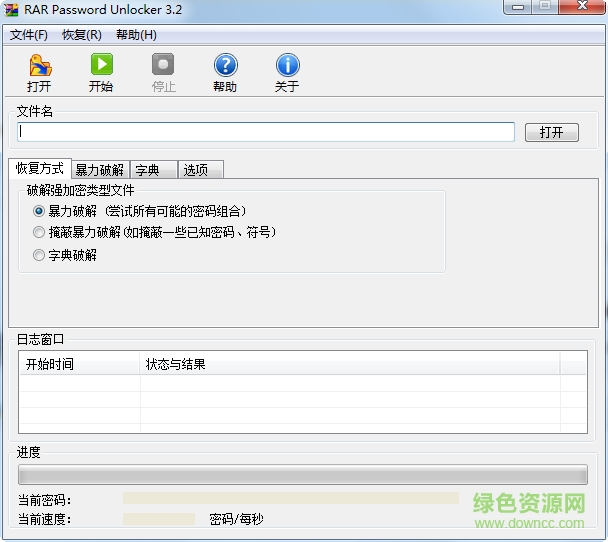The width and height of the screenshot is (608, 542).
Task: Open the 文件(F) menu
Action: [29, 35]
